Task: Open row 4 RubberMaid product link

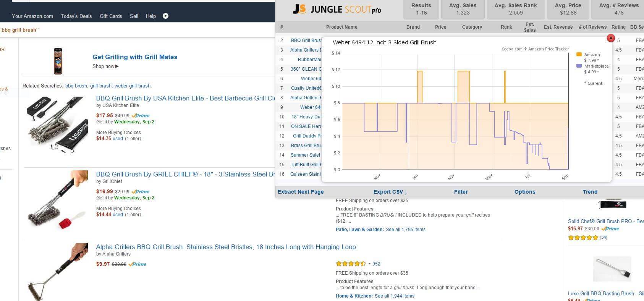Action: point(309,59)
